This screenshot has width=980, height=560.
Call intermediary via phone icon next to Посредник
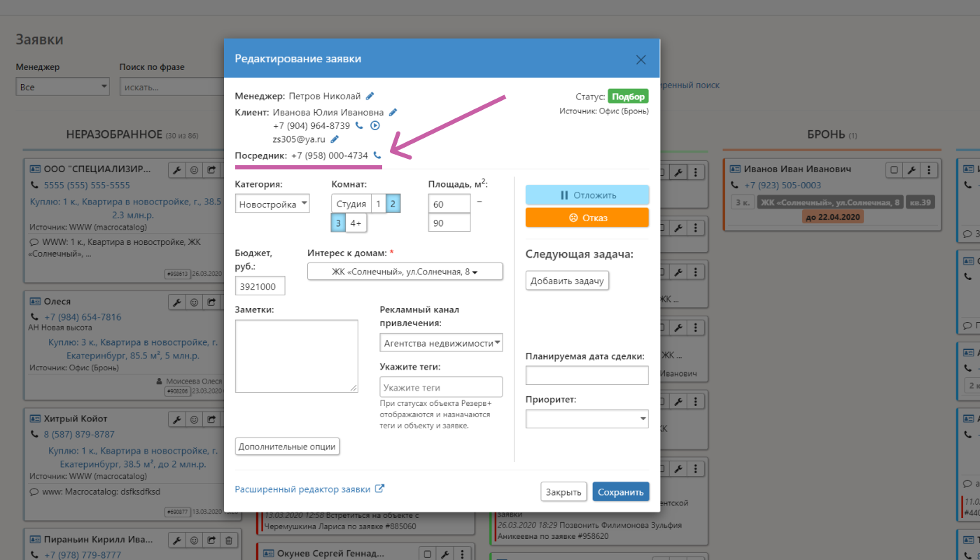tap(377, 155)
